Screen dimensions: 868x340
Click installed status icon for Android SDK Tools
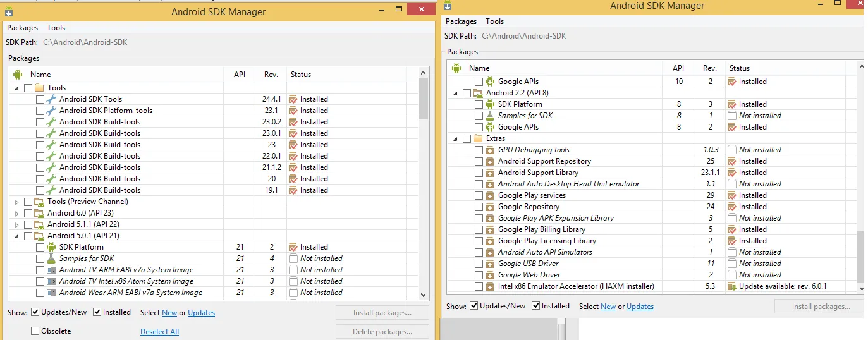pos(293,99)
